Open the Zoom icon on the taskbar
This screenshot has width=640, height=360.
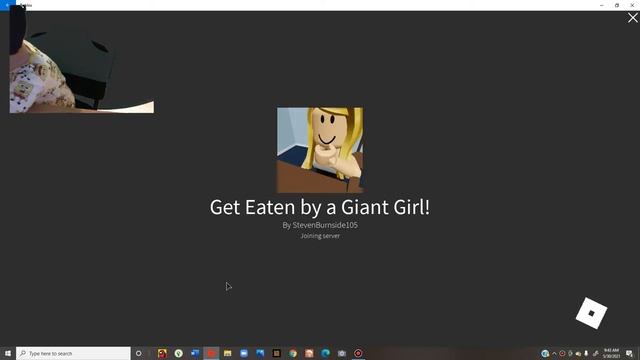[x=244, y=353]
